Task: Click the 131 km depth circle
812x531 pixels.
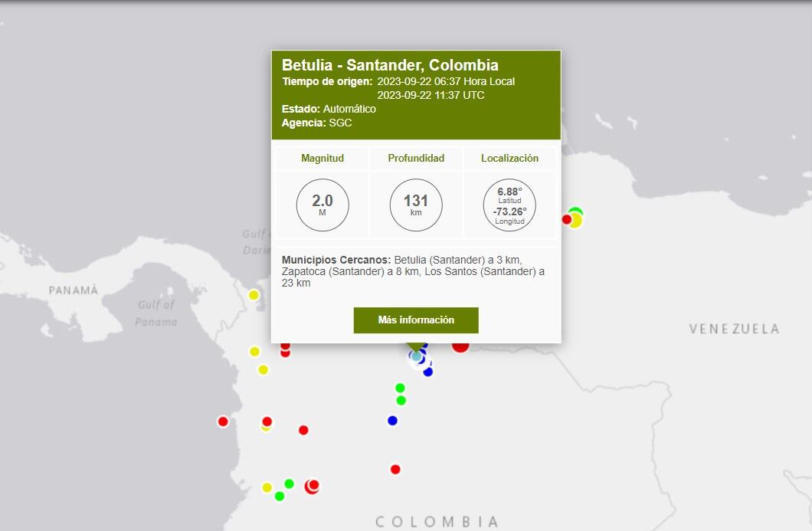Action: coord(415,205)
